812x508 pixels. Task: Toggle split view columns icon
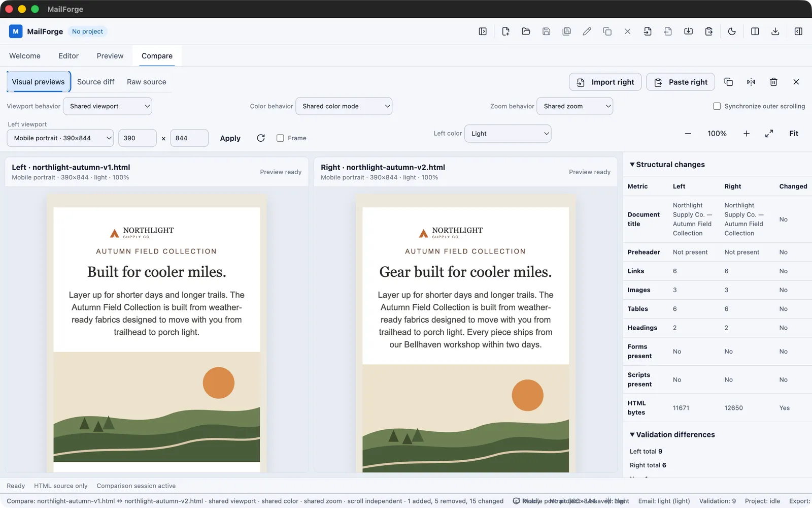tap(755, 31)
